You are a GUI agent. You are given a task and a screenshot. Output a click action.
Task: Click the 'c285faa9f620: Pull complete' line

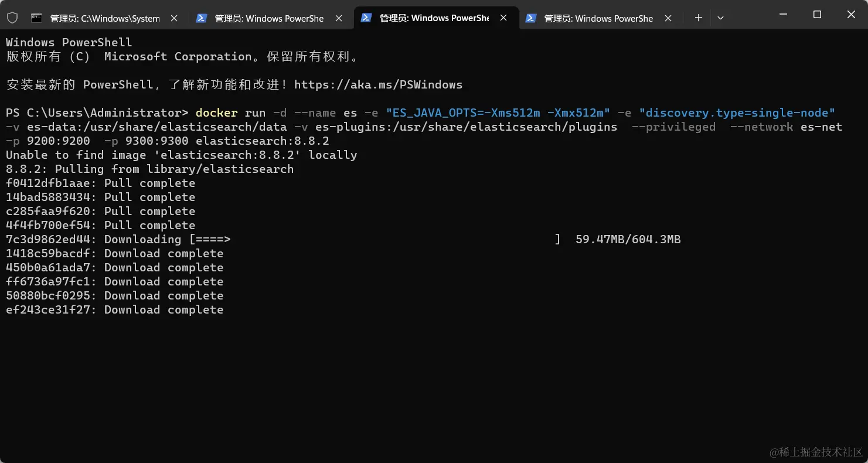click(101, 211)
